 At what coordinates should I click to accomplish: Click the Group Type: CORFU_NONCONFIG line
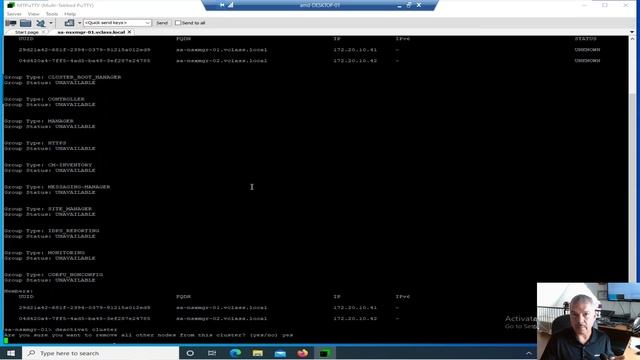coord(53,275)
